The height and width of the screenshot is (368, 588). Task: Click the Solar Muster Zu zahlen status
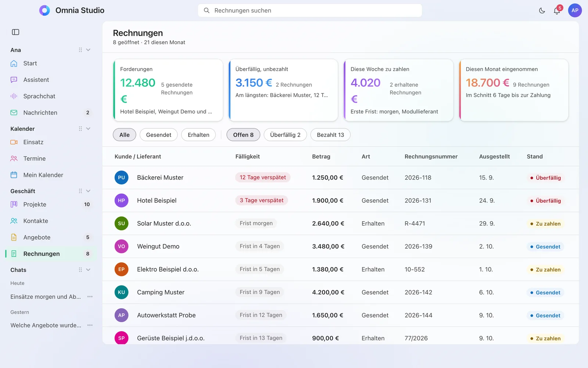pyautogui.click(x=545, y=224)
